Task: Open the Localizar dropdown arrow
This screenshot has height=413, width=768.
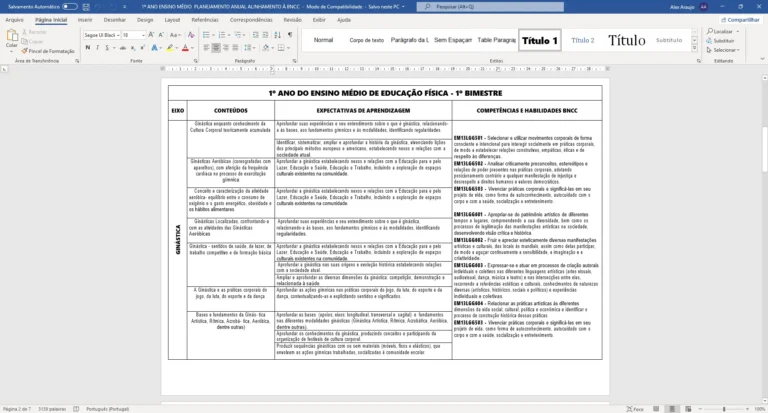Action: [x=738, y=32]
